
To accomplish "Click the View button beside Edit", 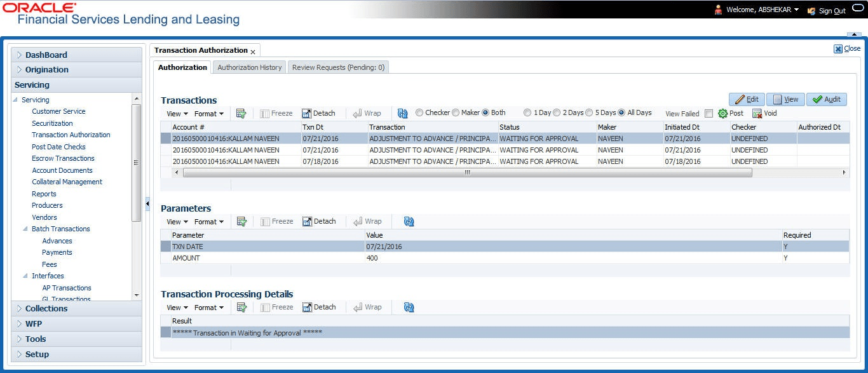I will coord(785,99).
